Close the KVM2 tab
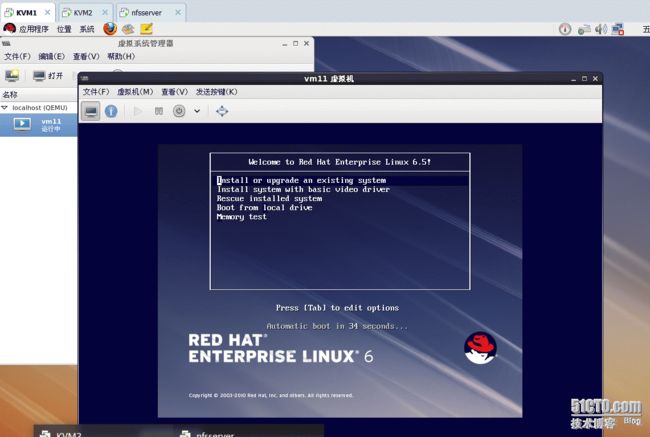Image resolution: width=650 pixels, height=437 pixels. [x=105, y=12]
